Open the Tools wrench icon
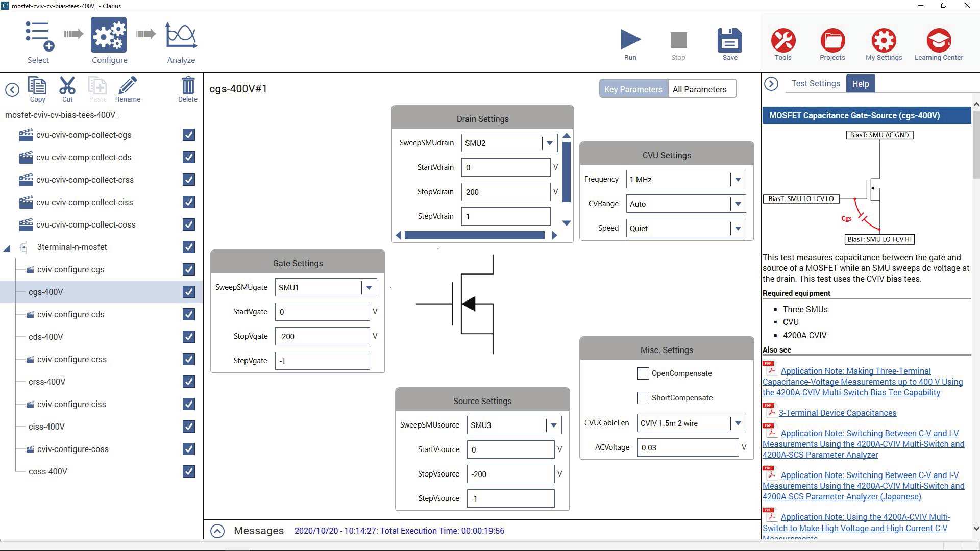 point(783,41)
